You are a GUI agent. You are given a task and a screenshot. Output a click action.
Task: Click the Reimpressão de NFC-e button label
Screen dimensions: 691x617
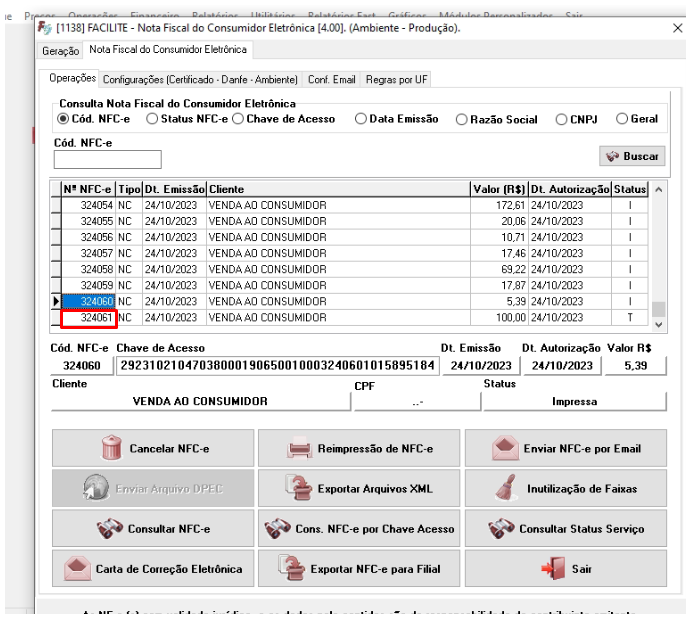375,448
